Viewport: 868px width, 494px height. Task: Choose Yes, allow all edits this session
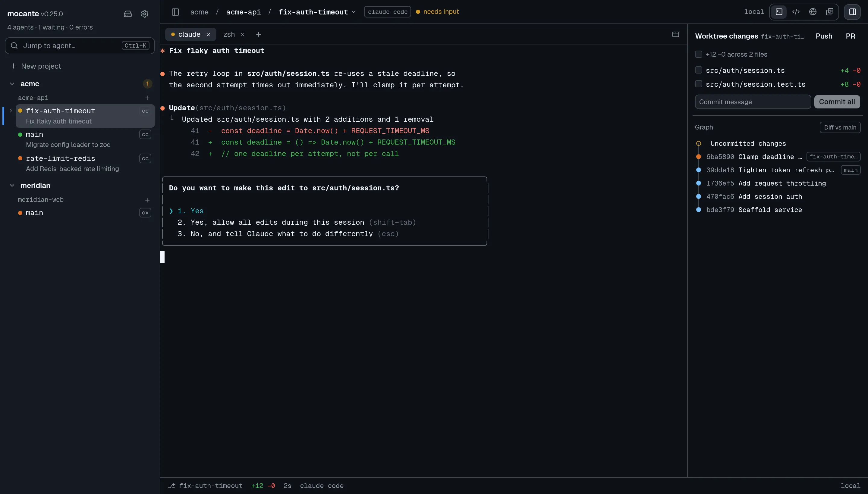click(x=297, y=223)
